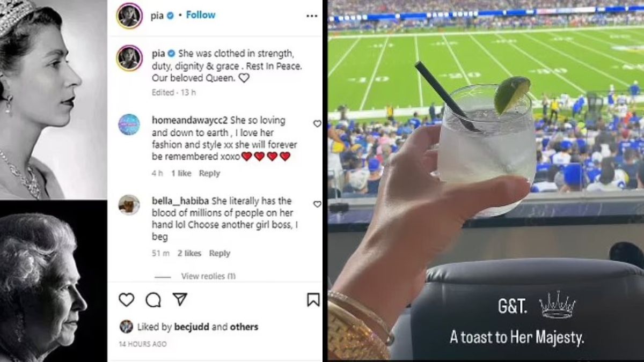Expand View replies (1) under bella__habiba
The width and height of the screenshot is (644, 362).
pyautogui.click(x=208, y=276)
